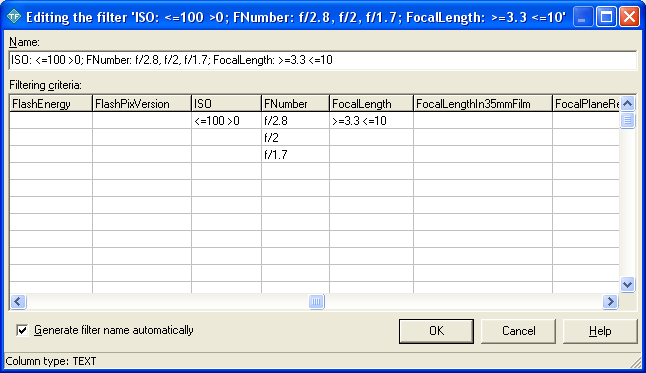
Task: Click the application icon in the title bar
Action: (x=14, y=17)
